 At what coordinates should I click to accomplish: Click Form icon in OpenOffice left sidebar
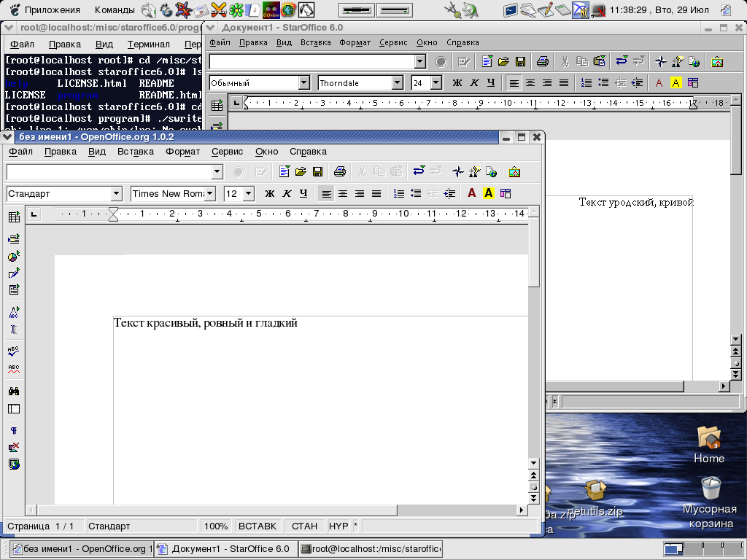(x=14, y=289)
